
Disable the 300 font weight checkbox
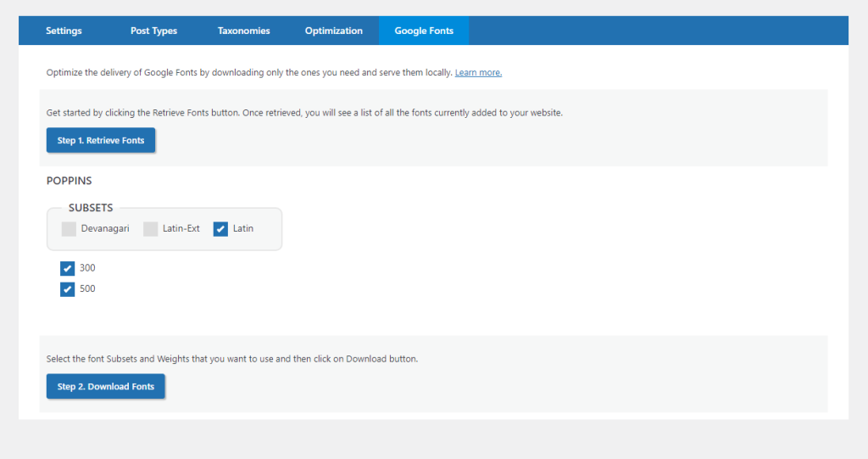coord(68,269)
